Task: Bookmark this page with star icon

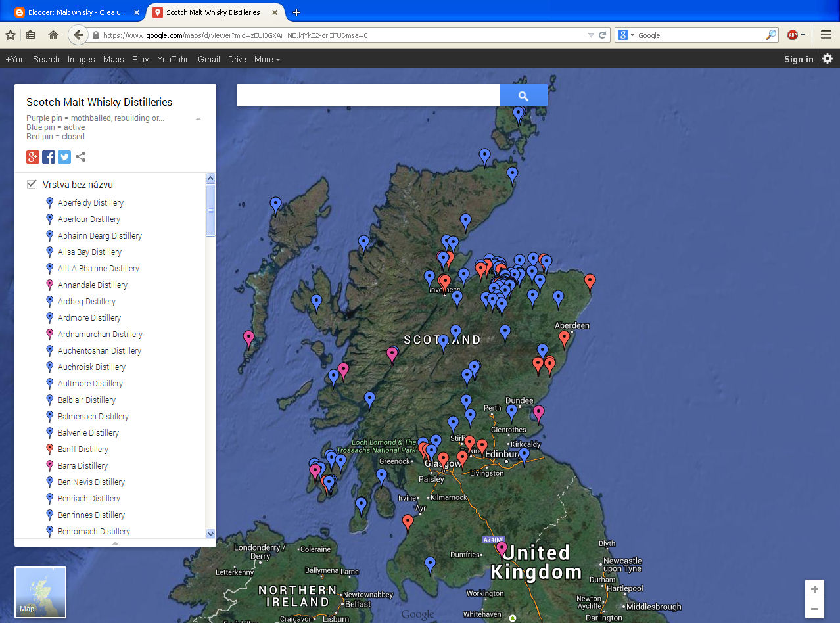Action: 11,35
